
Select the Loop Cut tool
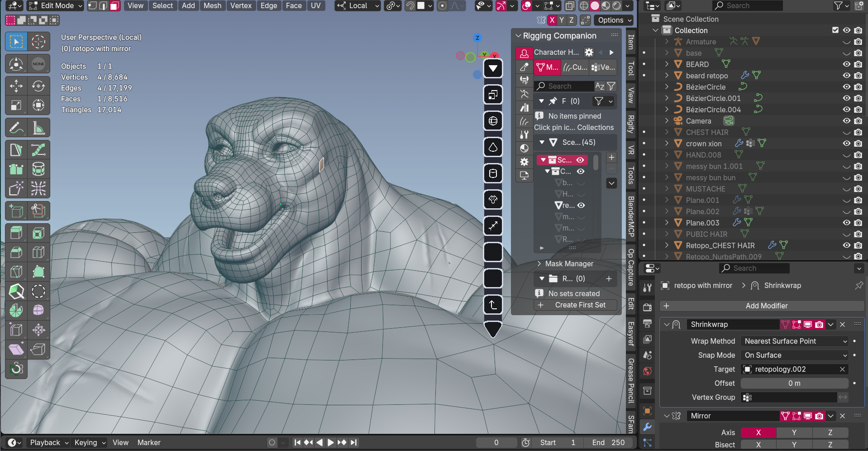coord(38,252)
